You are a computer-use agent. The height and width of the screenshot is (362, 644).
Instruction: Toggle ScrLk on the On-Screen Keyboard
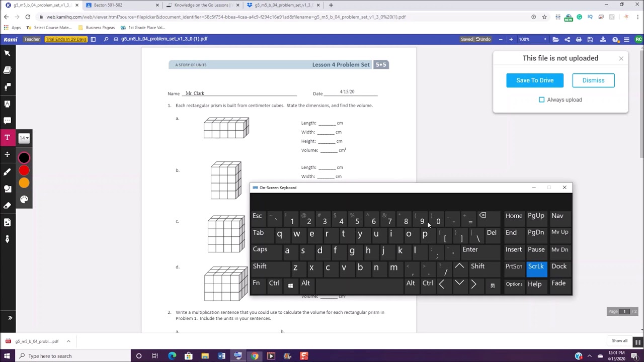click(x=536, y=268)
